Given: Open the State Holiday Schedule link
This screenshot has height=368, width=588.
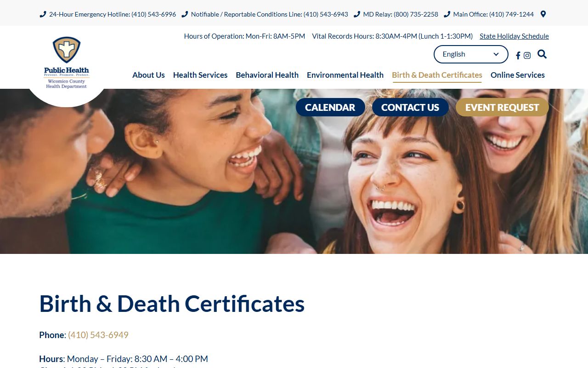Looking at the screenshot, I should [514, 36].
